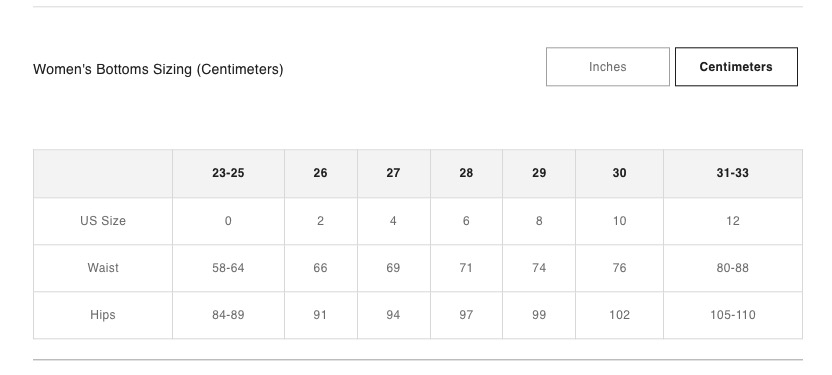Click the US Size row label
This screenshot has width=832, height=375.
pos(103,221)
